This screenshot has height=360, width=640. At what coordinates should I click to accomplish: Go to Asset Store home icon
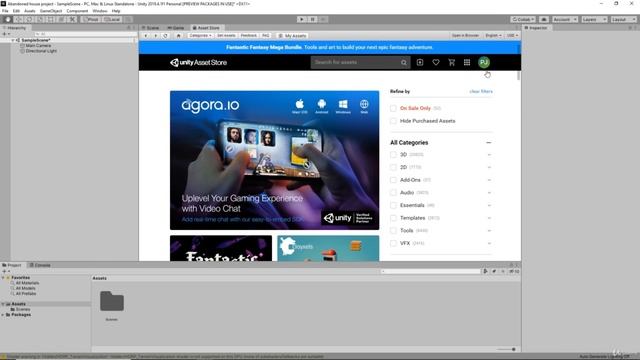pyautogui.click(x=178, y=36)
